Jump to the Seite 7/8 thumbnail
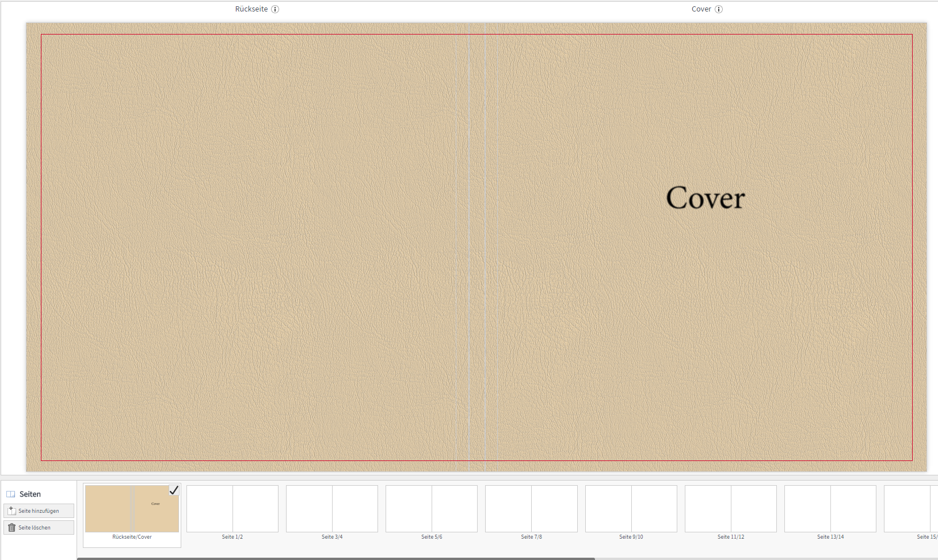Image resolution: width=938 pixels, height=560 pixels. coord(531,509)
